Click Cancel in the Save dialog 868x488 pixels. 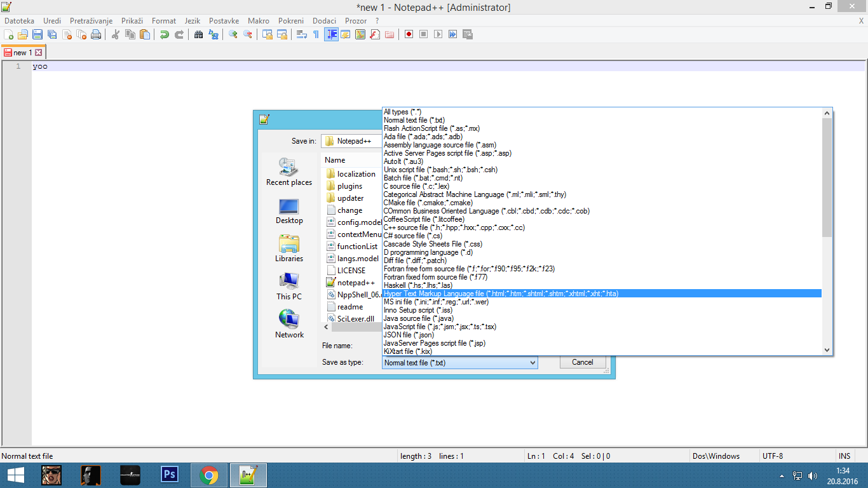583,362
